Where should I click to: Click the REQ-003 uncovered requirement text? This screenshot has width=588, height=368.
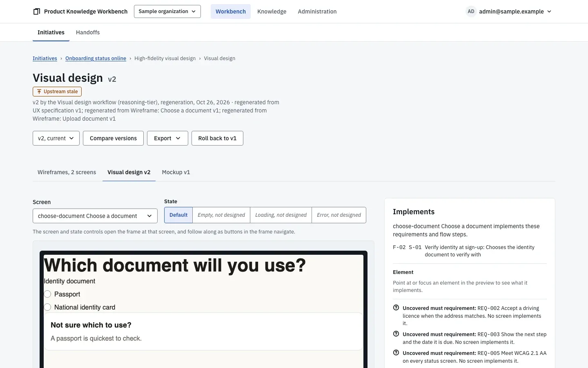(x=474, y=338)
